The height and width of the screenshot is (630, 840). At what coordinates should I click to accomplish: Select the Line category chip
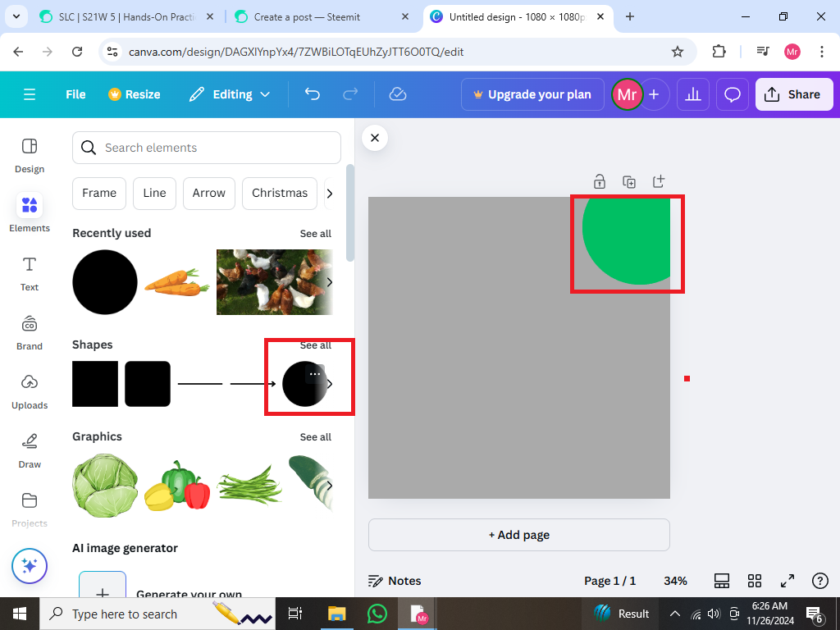pos(154,193)
